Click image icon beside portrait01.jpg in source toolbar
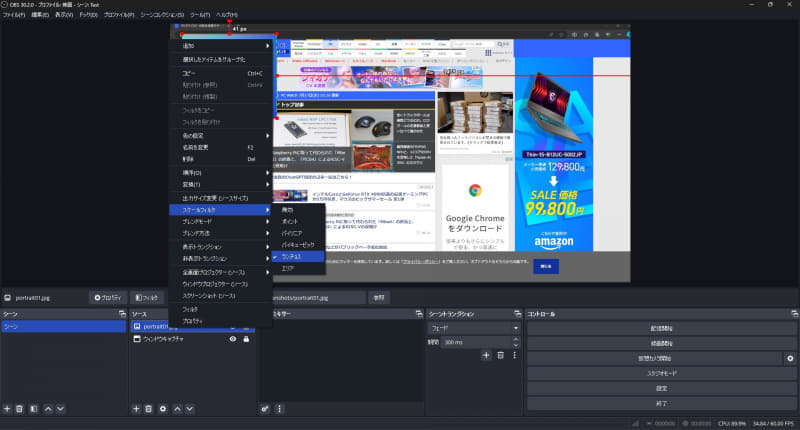Screen dimensions: 800x430 pyautogui.click(x=8, y=298)
